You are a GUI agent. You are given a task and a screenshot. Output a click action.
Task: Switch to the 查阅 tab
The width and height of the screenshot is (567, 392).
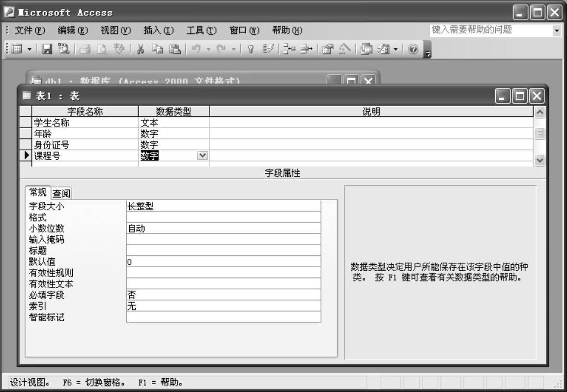[61, 194]
